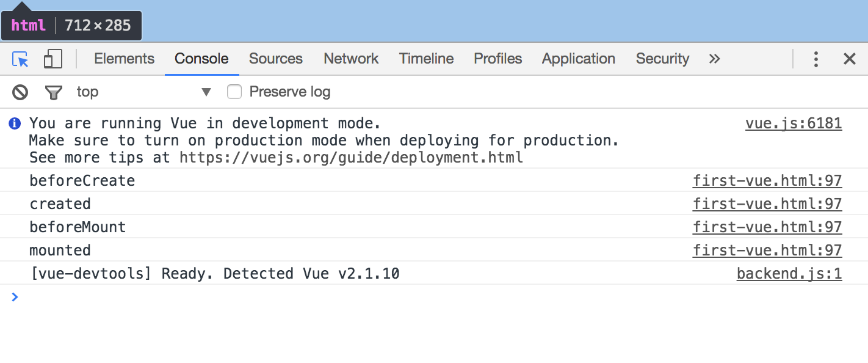Enable the Preserve log checkbox

[x=234, y=91]
